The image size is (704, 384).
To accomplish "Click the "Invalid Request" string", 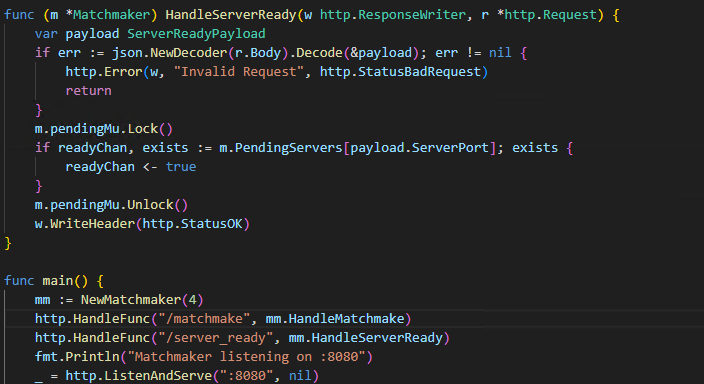I will click(239, 72).
